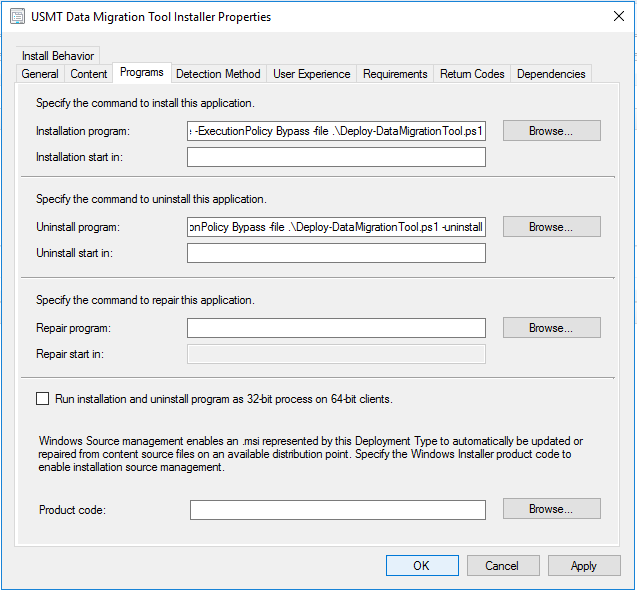Click the dialog title 'USMT Data Migration Tool Installer Properties'
The image size is (637, 594).
click(151, 17)
